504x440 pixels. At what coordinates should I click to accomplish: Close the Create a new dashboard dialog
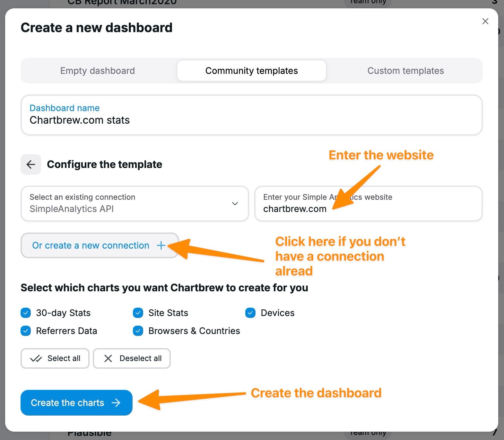coord(485,21)
